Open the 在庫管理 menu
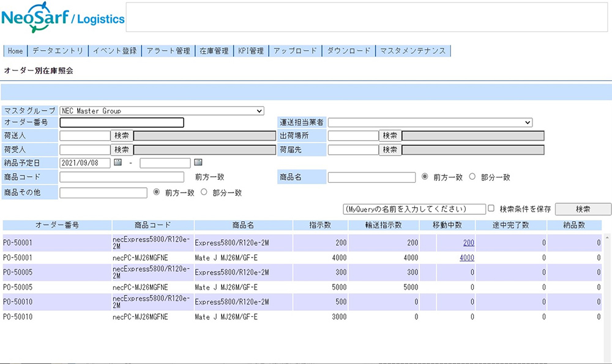Screen dimensions: 612x364 tap(214, 51)
